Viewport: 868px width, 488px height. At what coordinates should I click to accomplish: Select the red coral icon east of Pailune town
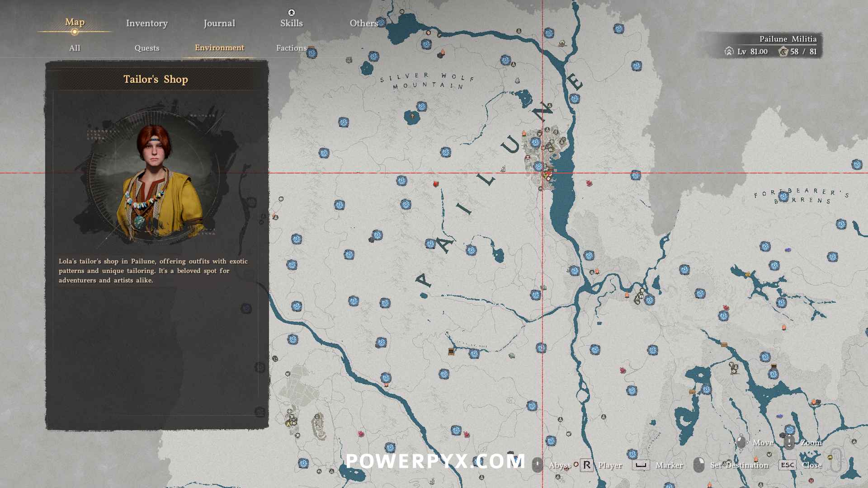pyautogui.click(x=589, y=183)
